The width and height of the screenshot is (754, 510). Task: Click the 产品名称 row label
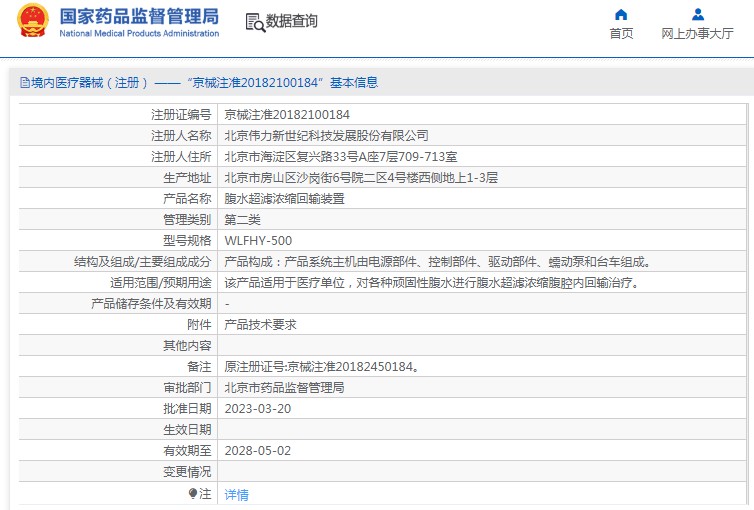click(x=187, y=199)
